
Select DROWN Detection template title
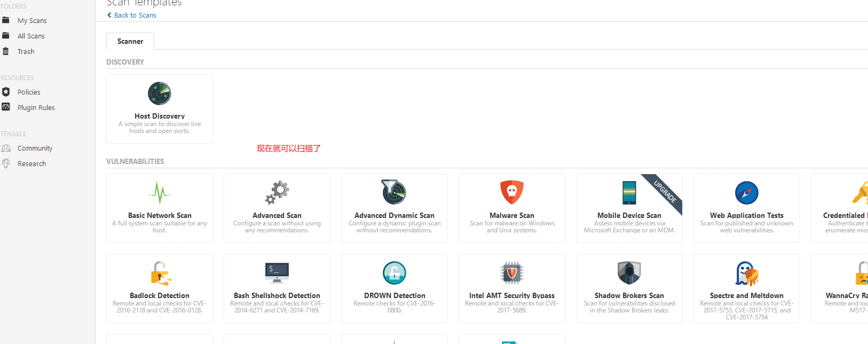coord(394,295)
